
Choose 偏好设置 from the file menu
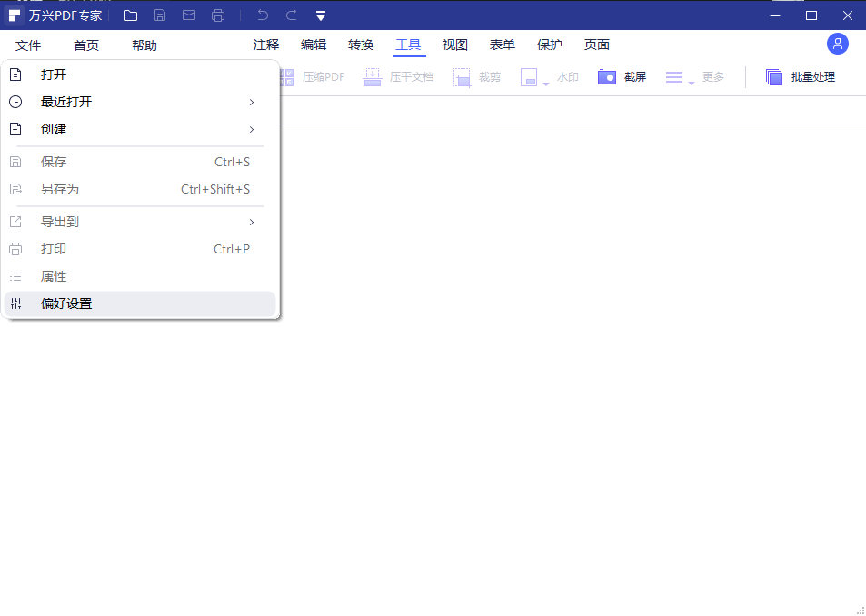(66, 303)
